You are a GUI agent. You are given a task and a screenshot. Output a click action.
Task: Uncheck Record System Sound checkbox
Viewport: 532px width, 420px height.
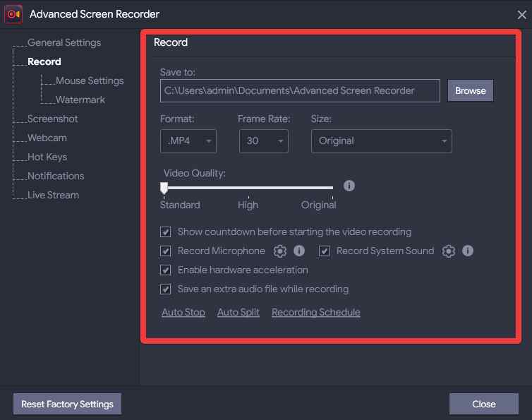(x=324, y=251)
